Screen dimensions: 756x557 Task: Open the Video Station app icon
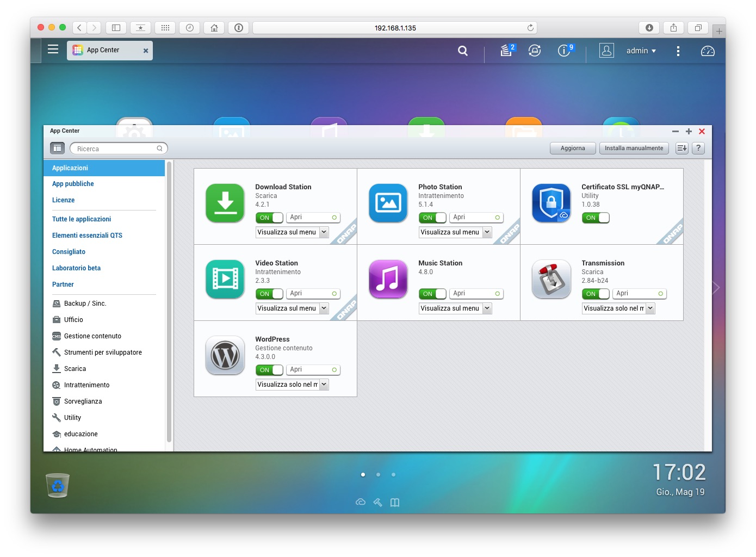(x=225, y=280)
